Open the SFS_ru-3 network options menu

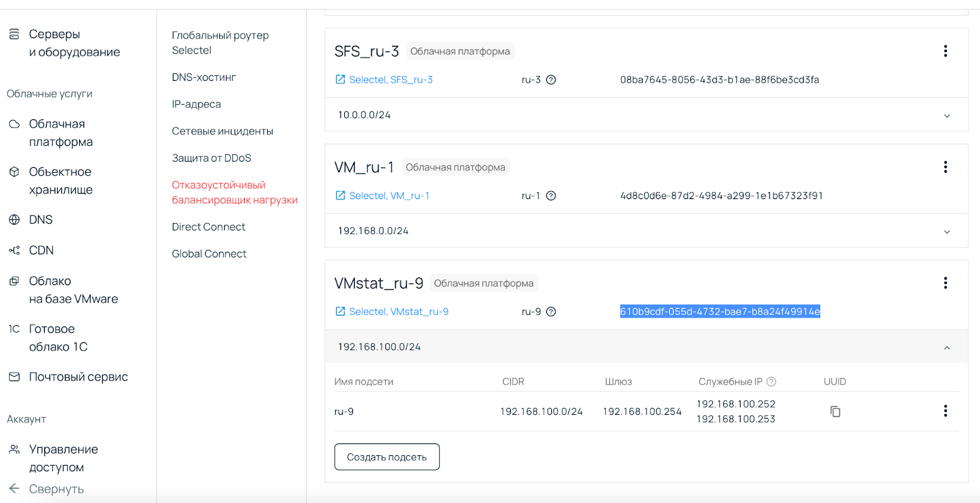tap(946, 51)
